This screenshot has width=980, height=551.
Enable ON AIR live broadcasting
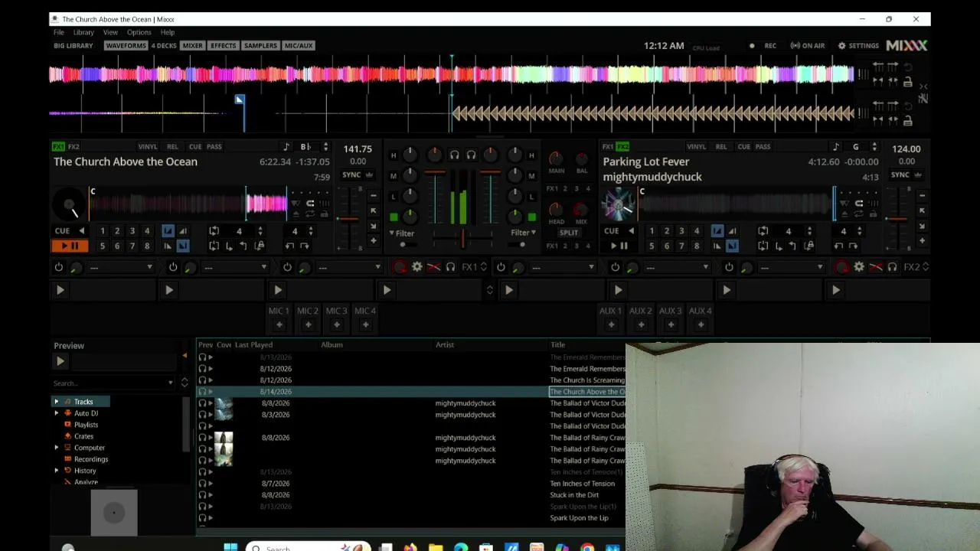point(808,46)
